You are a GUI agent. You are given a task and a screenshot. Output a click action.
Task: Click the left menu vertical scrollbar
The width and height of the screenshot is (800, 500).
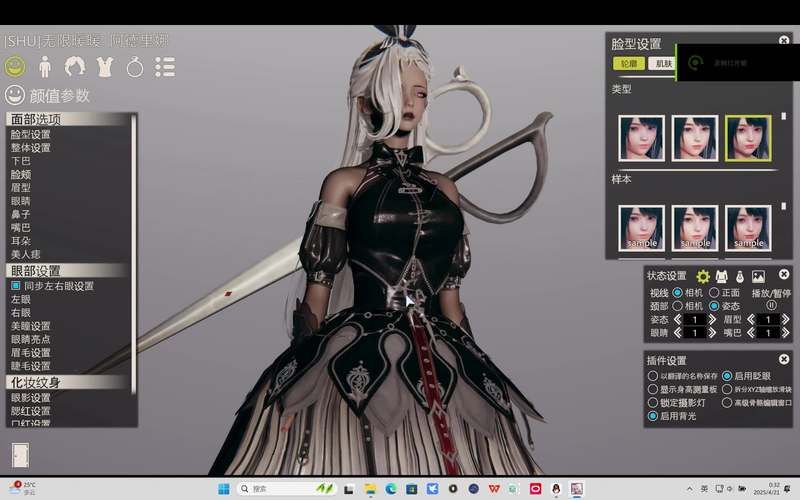pos(134,254)
